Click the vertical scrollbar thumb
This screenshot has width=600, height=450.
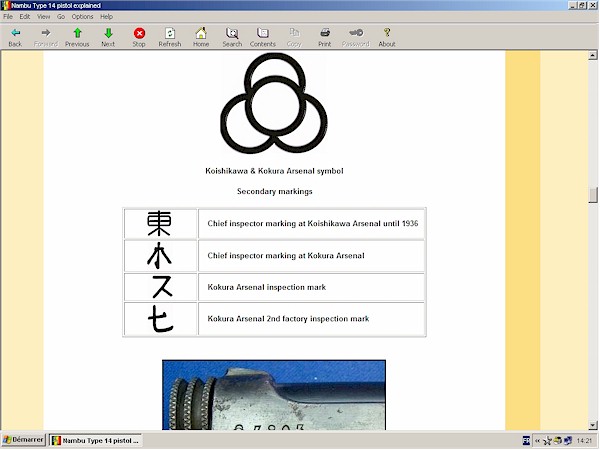(593, 195)
